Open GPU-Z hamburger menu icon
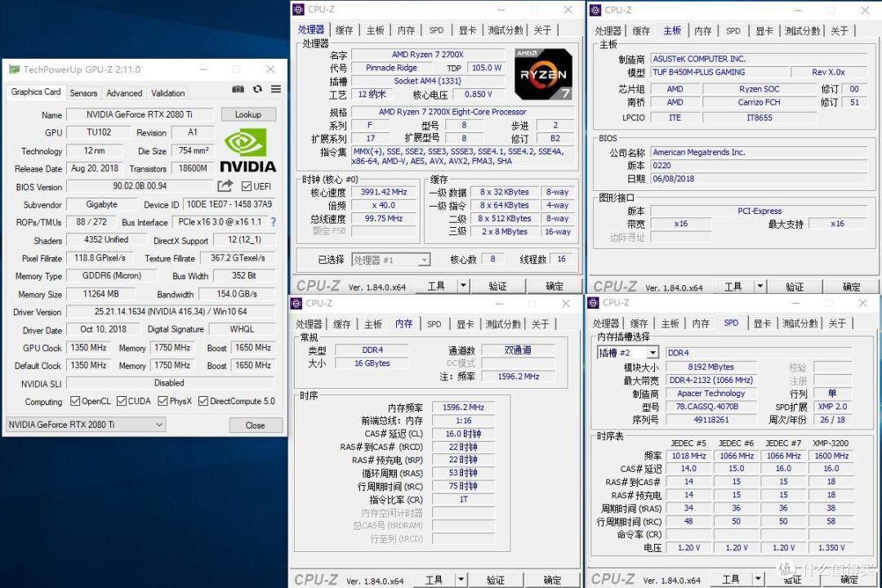 pos(276,89)
